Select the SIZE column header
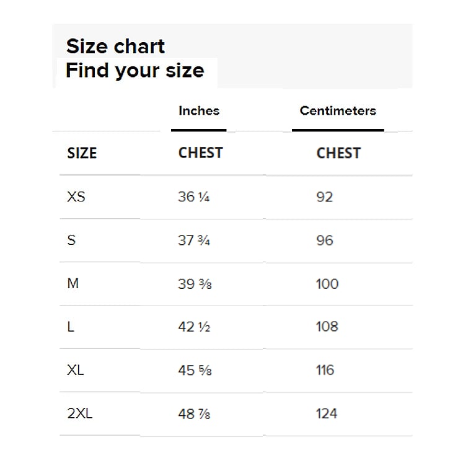This screenshot has width=476, height=476. click(82, 153)
